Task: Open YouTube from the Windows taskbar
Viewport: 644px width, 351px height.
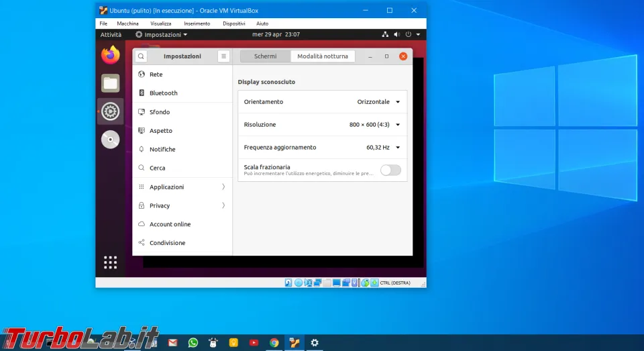Action: pos(254,342)
